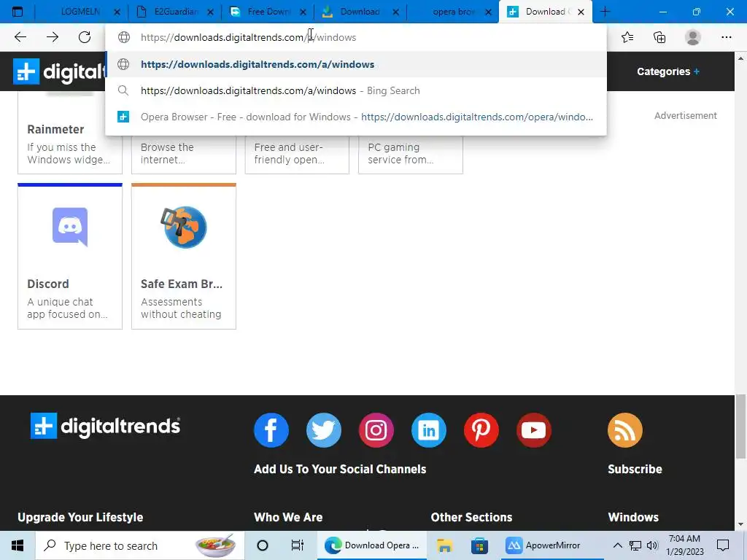This screenshot has height=560, width=747.
Task: Click the Safe Exam Browser app icon
Action: point(184,227)
